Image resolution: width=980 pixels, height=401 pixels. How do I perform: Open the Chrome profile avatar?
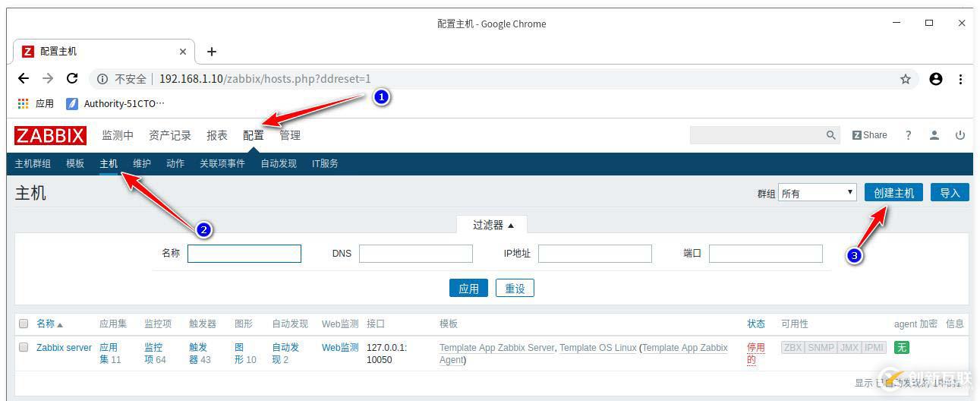click(936, 79)
